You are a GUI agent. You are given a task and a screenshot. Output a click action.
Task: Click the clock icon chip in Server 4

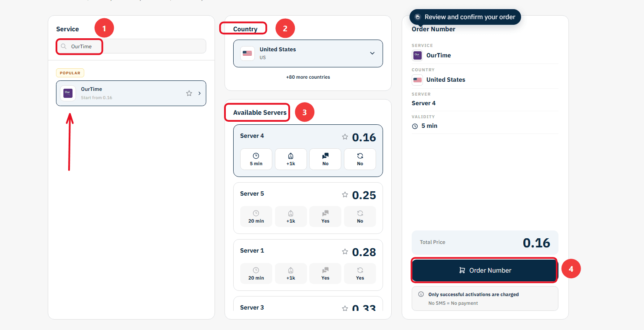click(256, 159)
